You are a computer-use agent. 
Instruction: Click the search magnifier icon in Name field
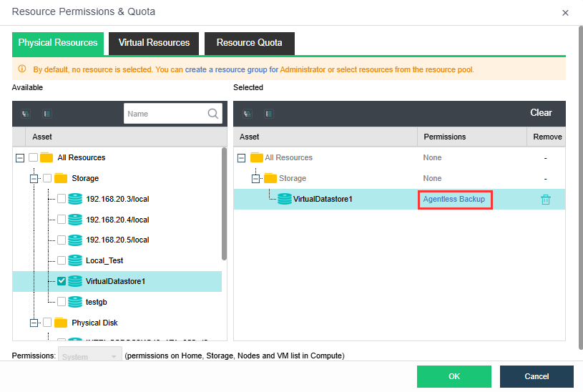pyautogui.click(x=213, y=113)
